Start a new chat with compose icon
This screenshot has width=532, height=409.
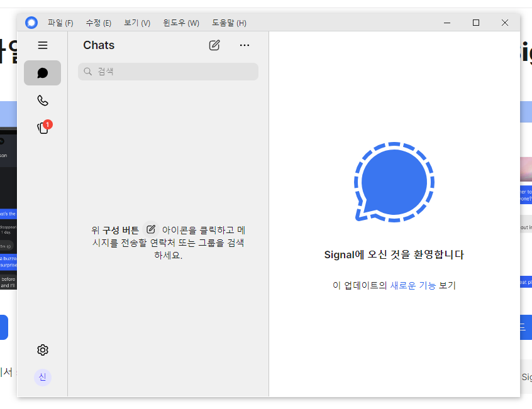tap(214, 45)
